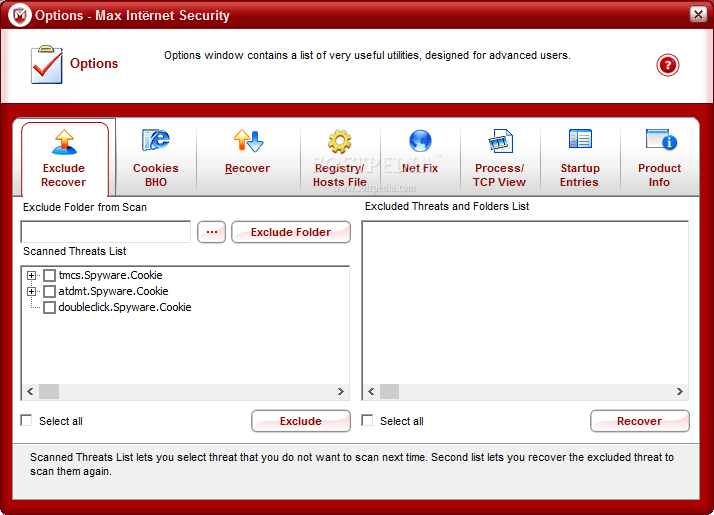Open the red help question mark icon
Screen dimensions: 714x515
(668, 65)
